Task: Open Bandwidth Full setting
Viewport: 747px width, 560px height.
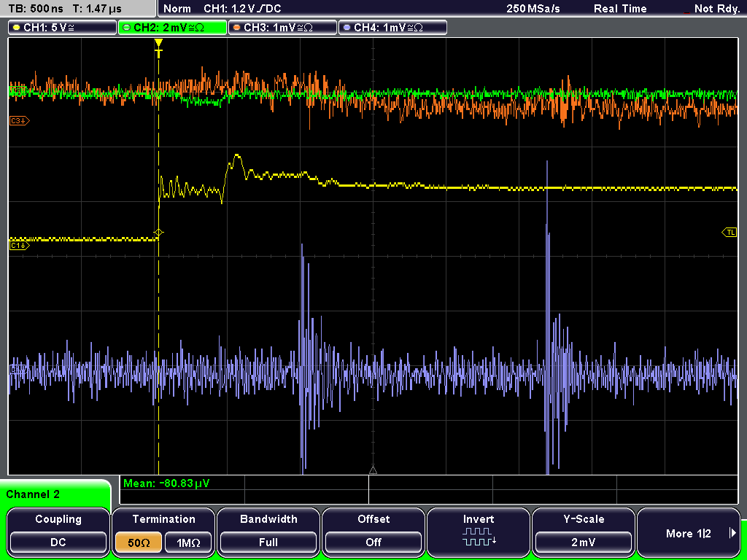Action: [268, 542]
